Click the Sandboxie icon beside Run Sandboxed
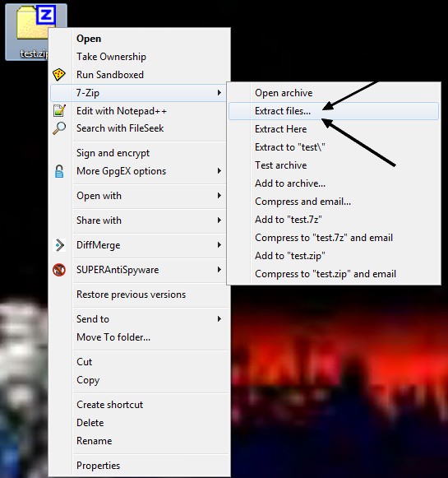The height and width of the screenshot is (478, 448). (59, 75)
